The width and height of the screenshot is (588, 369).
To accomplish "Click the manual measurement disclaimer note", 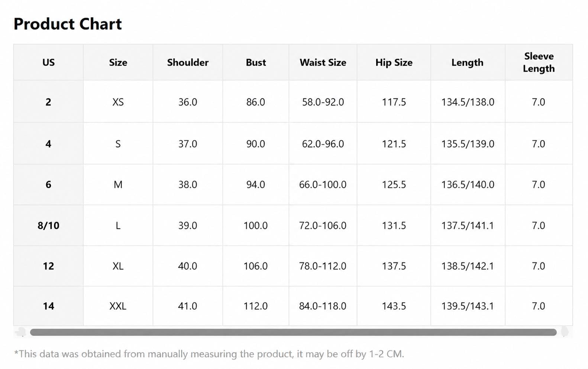I will click(209, 354).
